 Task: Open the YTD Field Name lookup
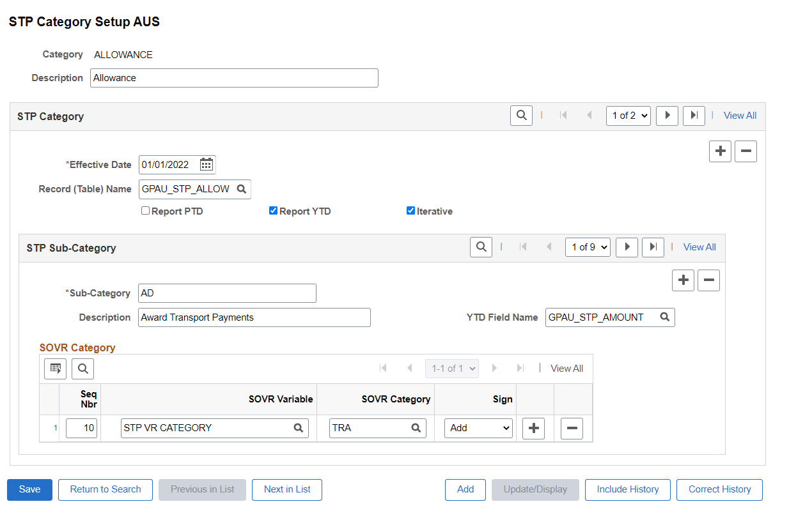(664, 317)
